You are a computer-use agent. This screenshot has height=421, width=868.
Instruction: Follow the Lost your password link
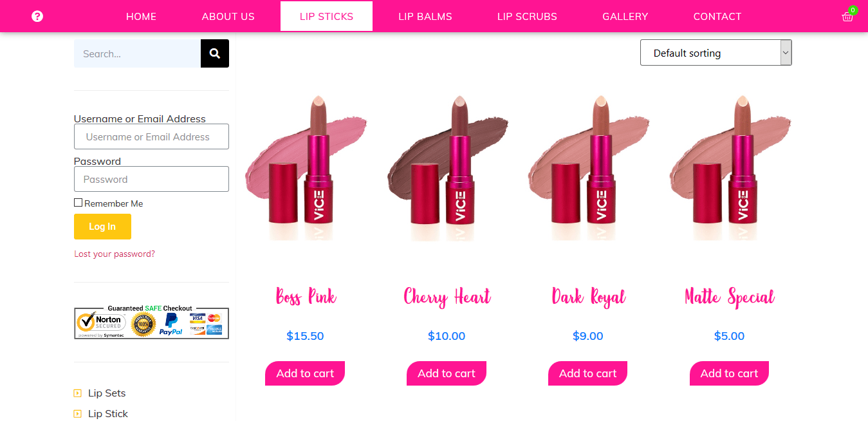tap(115, 254)
